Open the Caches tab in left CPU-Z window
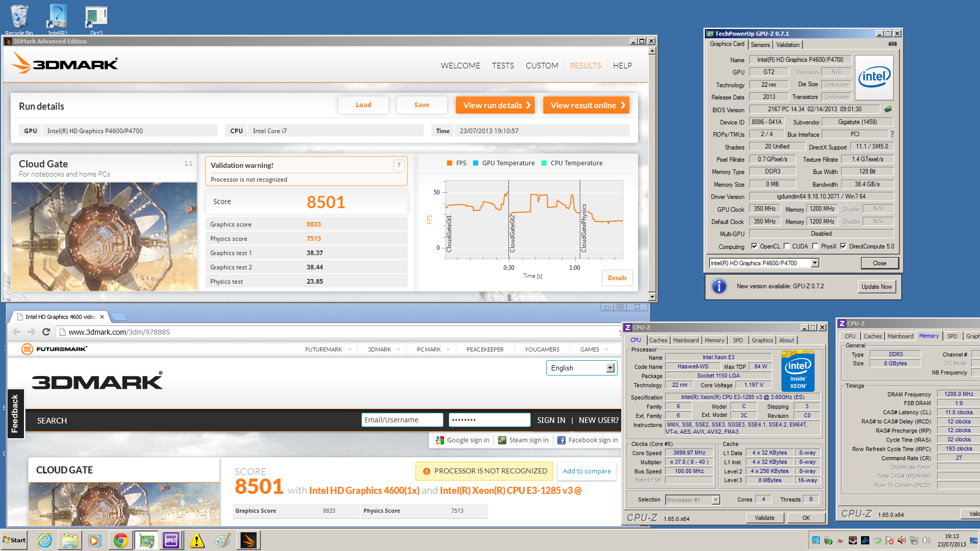The height and width of the screenshot is (551, 980). point(658,340)
